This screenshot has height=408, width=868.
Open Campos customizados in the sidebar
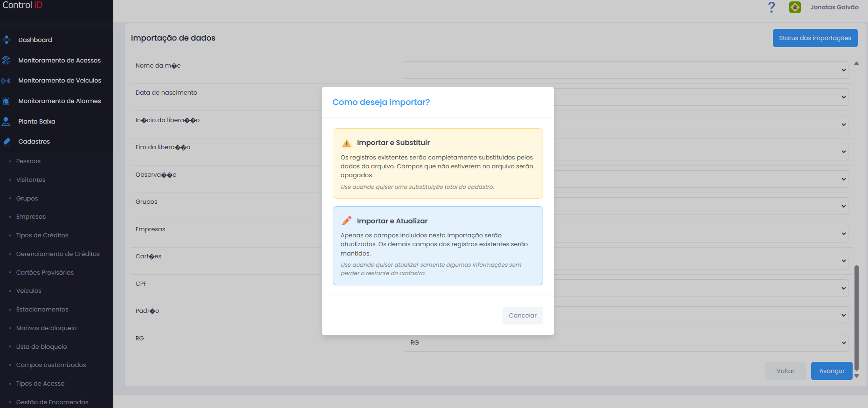coord(51,365)
